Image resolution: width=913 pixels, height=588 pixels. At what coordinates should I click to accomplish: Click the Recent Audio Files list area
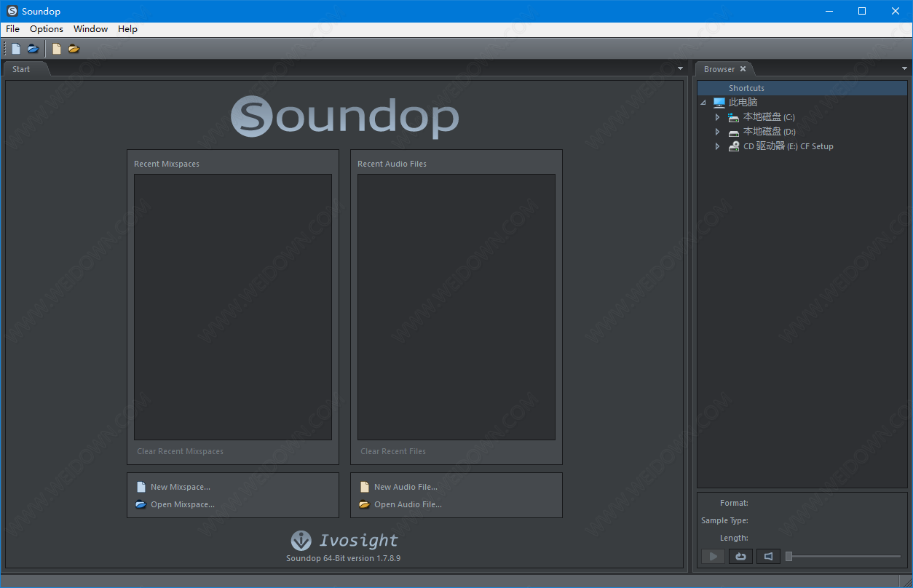[456, 307]
